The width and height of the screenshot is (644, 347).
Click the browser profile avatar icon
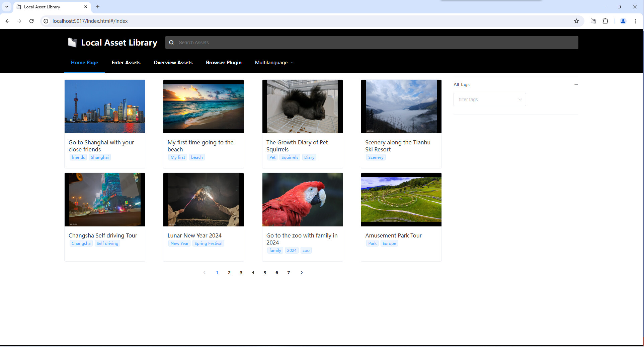(x=623, y=21)
